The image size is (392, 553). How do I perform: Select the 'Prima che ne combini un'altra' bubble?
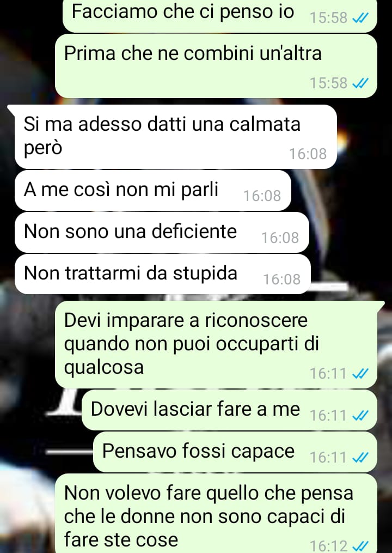click(216, 66)
